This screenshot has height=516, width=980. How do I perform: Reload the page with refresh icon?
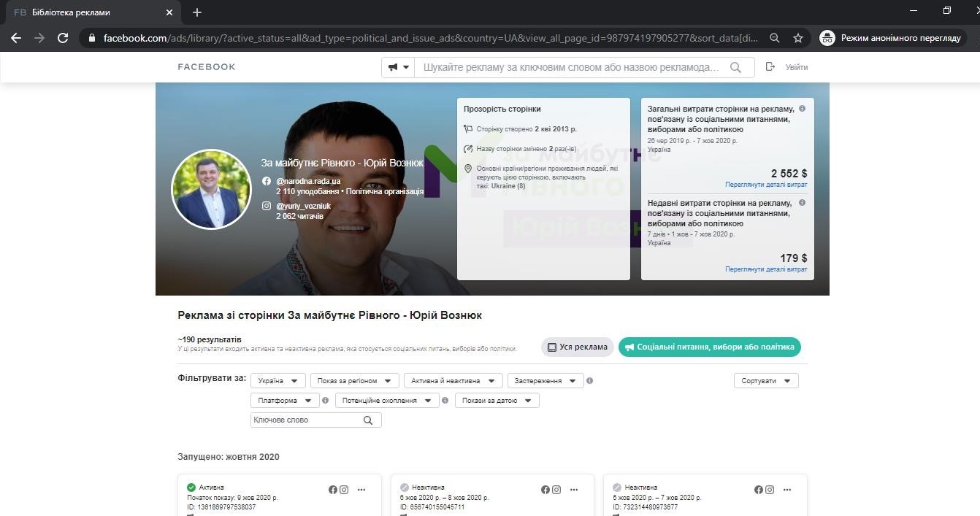[63, 38]
